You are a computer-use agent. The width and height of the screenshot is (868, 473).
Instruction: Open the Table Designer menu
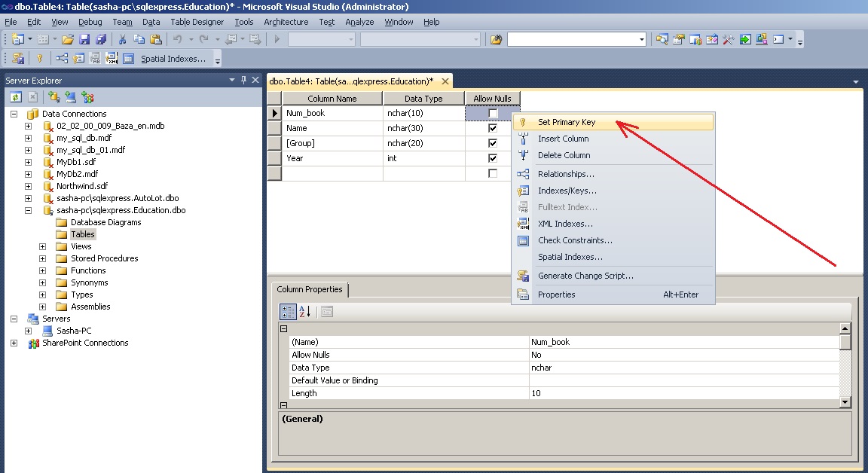(x=197, y=22)
